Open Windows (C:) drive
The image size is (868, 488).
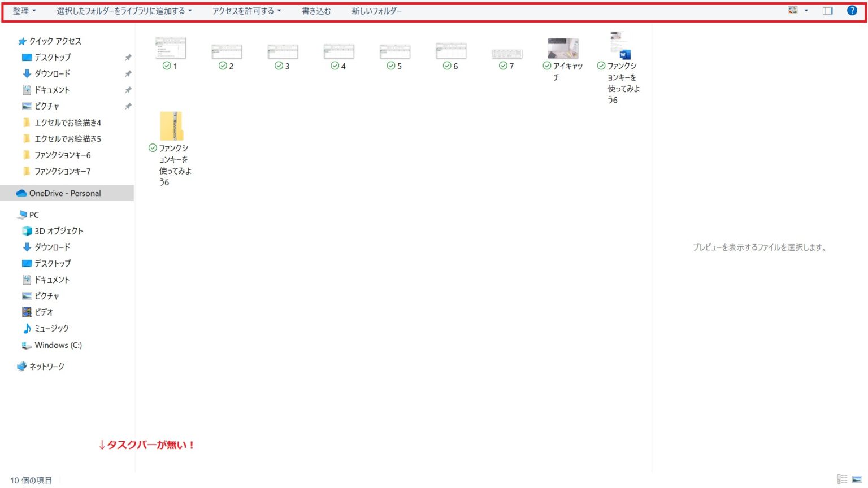click(58, 345)
